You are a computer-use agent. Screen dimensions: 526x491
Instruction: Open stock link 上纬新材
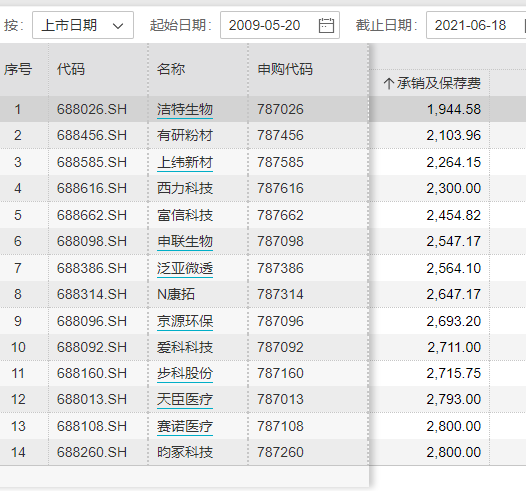click(185, 162)
